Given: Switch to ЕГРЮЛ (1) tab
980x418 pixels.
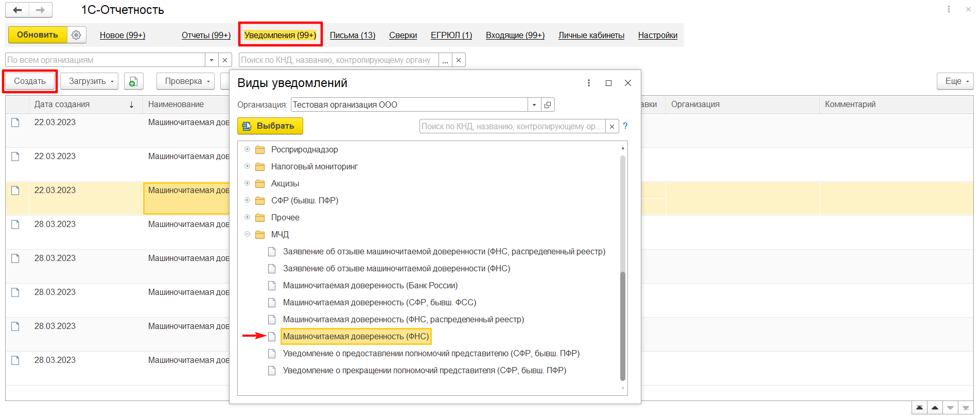Looking at the screenshot, I should [451, 35].
